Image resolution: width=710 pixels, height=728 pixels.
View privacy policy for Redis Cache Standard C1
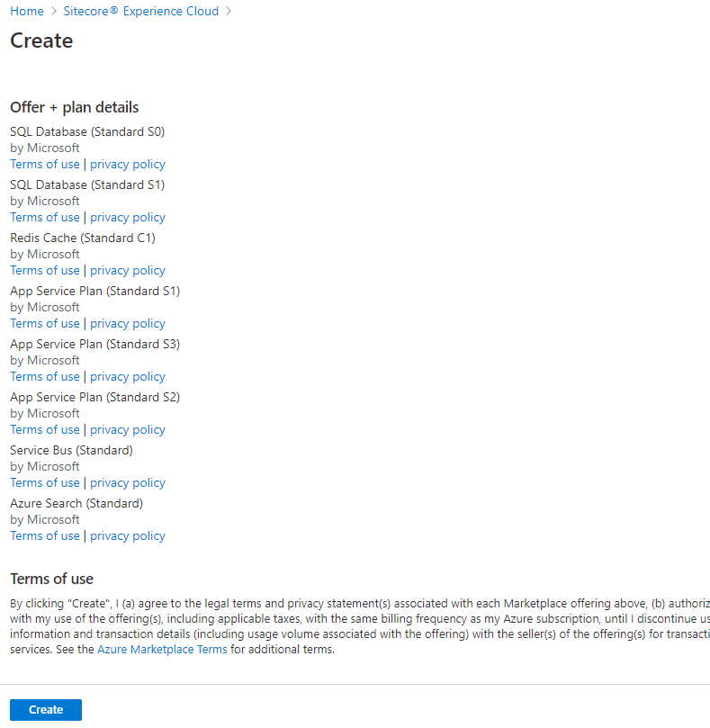click(x=128, y=271)
